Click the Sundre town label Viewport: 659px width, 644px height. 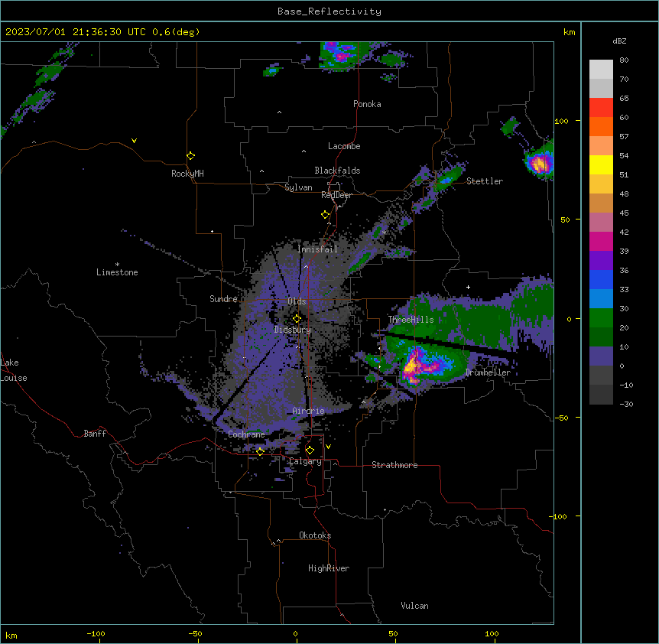[223, 299]
